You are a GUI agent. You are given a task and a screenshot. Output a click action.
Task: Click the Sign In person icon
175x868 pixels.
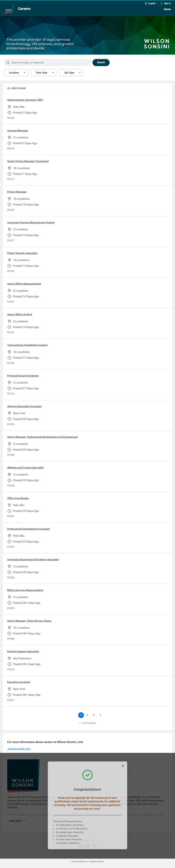(x=161, y=3)
